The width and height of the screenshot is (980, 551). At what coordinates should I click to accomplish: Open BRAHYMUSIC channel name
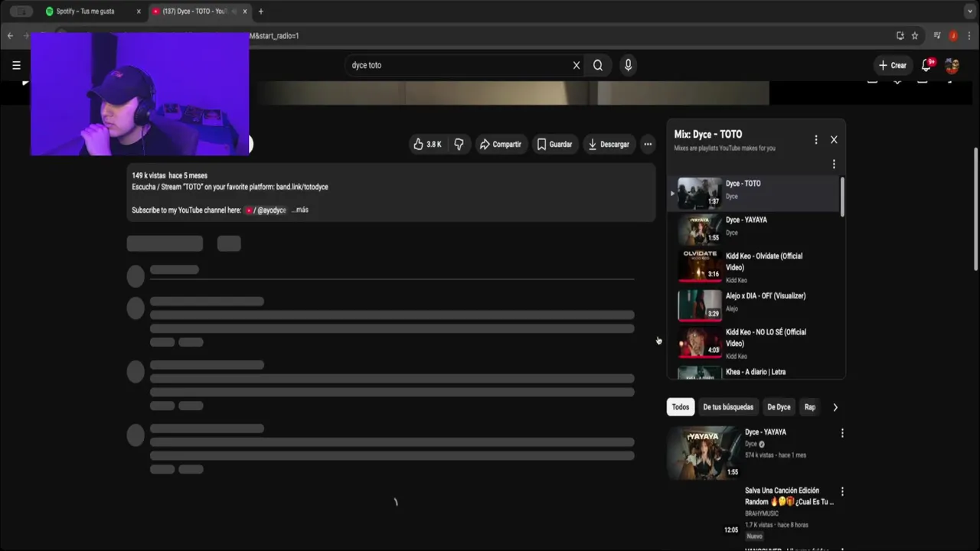click(x=762, y=514)
